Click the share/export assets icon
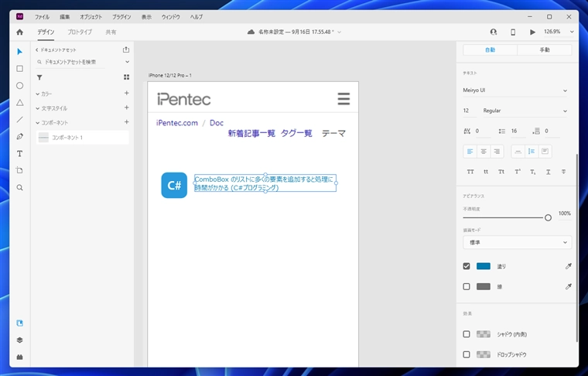The width and height of the screenshot is (588, 376). tap(126, 50)
